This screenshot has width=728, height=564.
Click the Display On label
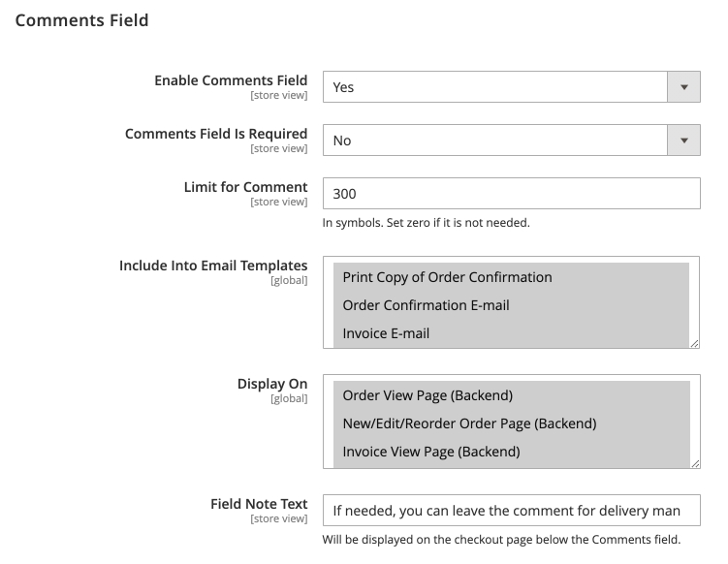(x=272, y=384)
